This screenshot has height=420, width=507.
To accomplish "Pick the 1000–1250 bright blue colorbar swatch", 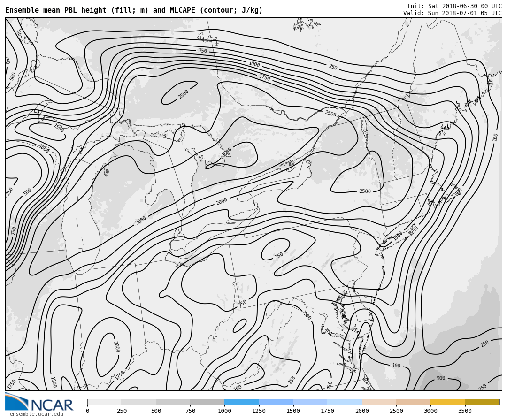I will (242, 402).
